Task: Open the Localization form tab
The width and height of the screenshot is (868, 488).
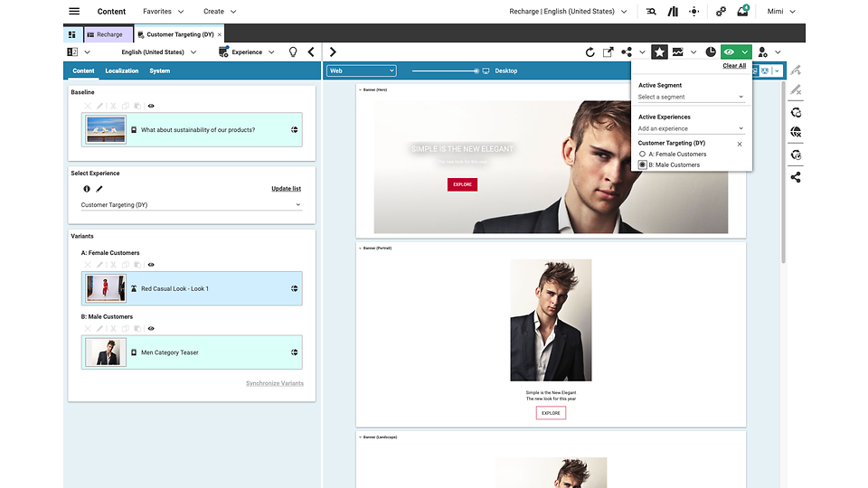Action: coord(122,70)
